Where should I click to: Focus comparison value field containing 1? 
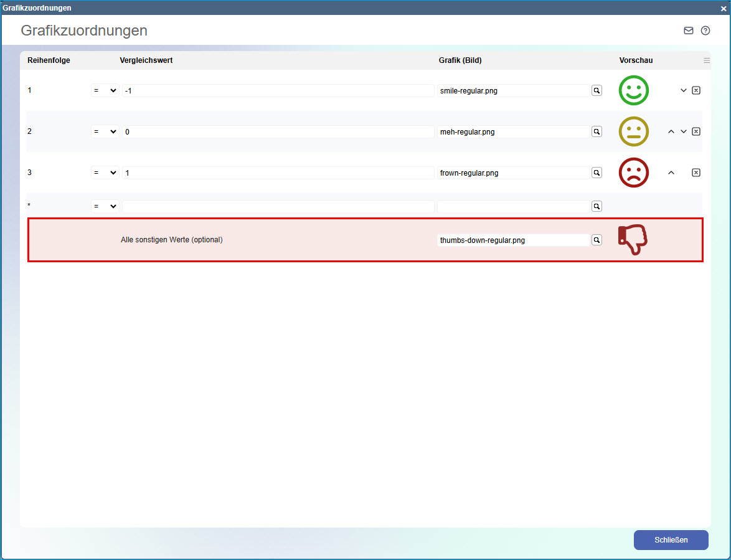click(278, 173)
